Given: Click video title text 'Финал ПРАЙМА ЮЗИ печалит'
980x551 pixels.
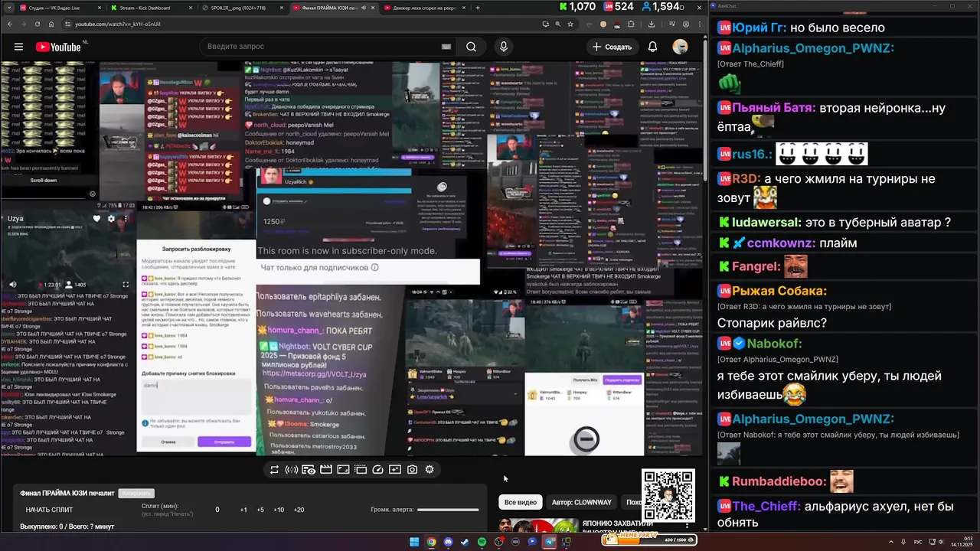Looking at the screenshot, I should 67,494.
